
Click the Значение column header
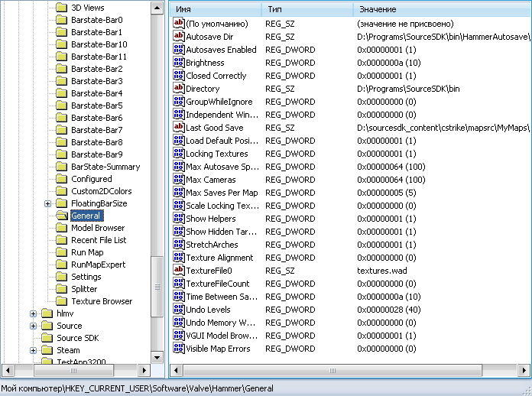point(440,9)
